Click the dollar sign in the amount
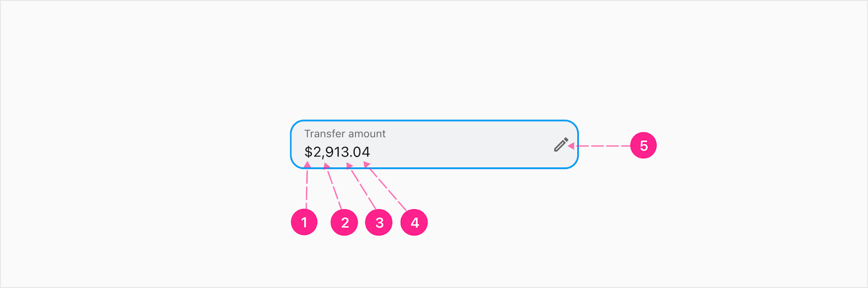868x288 pixels. pyautogui.click(x=309, y=152)
